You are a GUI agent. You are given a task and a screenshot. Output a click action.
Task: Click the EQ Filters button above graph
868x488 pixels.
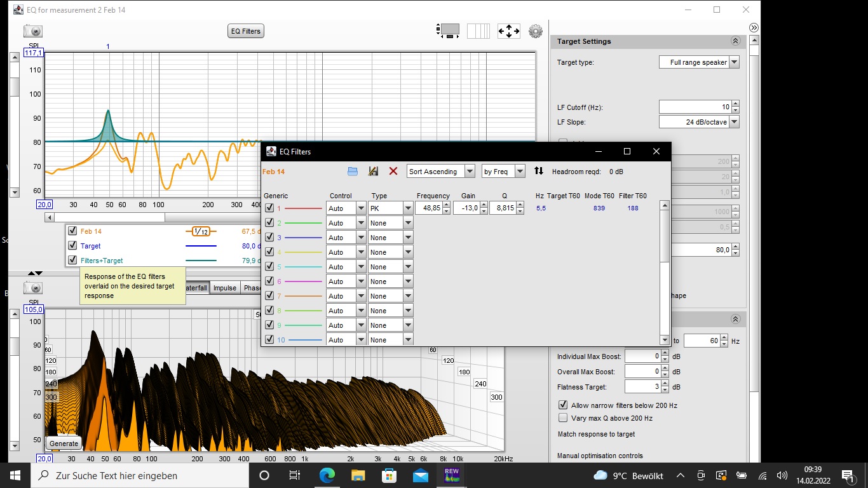click(245, 31)
